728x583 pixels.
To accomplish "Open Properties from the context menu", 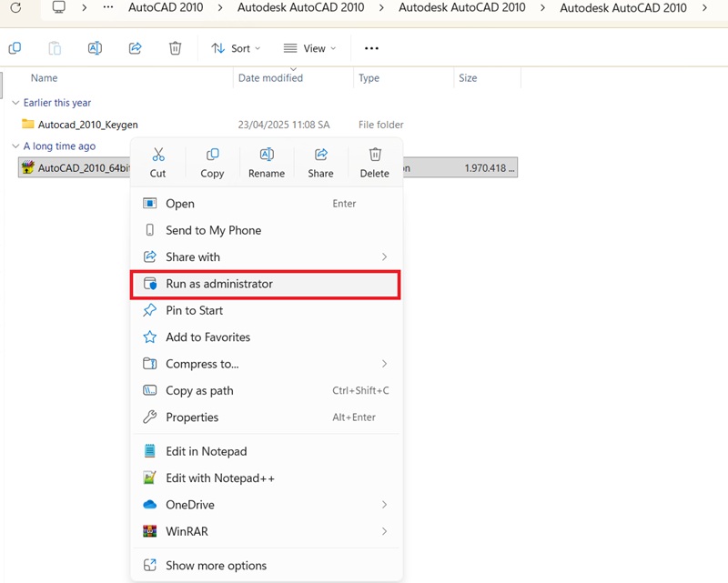I will [x=192, y=417].
